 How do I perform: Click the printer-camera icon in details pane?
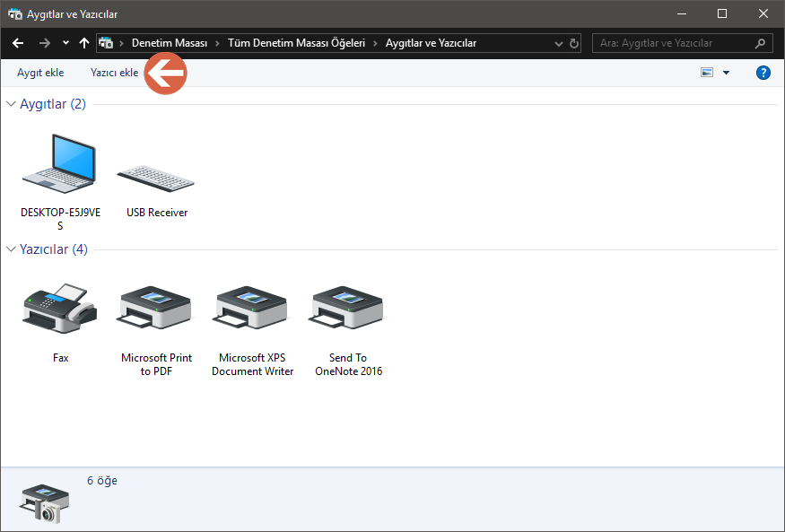tap(44, 503)
